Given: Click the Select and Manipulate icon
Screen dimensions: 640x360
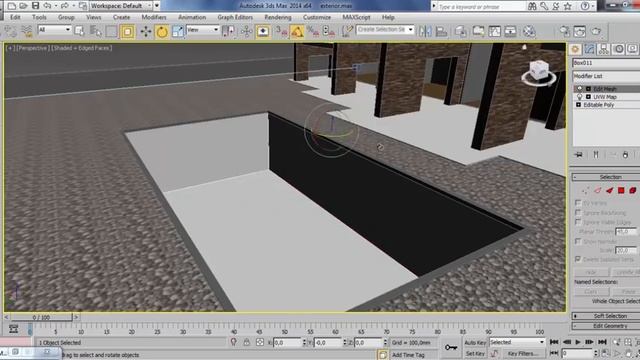Looking at the screenshot, I should point(246,31).
